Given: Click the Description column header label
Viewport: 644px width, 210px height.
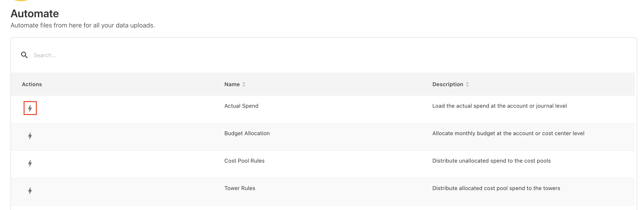Looking at the screenshot, I should [x=448, y=84].
